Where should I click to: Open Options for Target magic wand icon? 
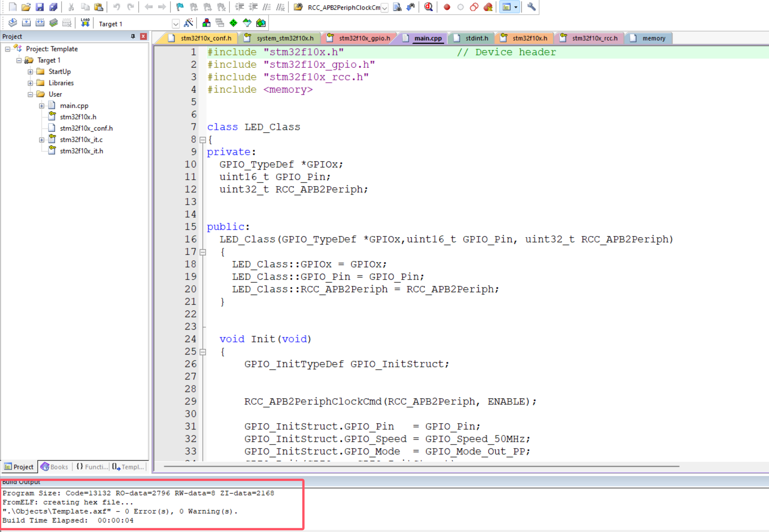point(188,23)
